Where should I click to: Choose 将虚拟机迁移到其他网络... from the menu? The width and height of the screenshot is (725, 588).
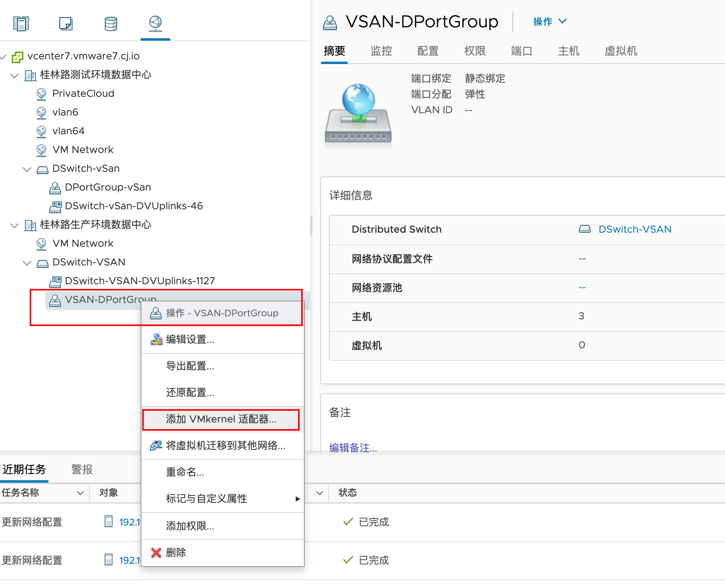pyautogui.click(x=223, y=445)
